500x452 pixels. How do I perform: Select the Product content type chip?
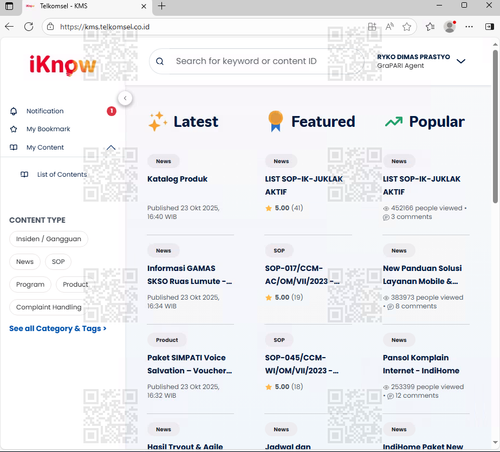tap(75, 284)
